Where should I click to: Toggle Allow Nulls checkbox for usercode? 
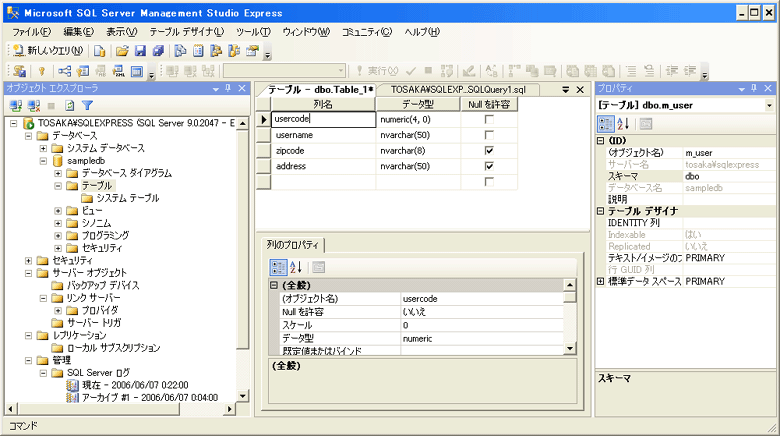coord(489,119)
